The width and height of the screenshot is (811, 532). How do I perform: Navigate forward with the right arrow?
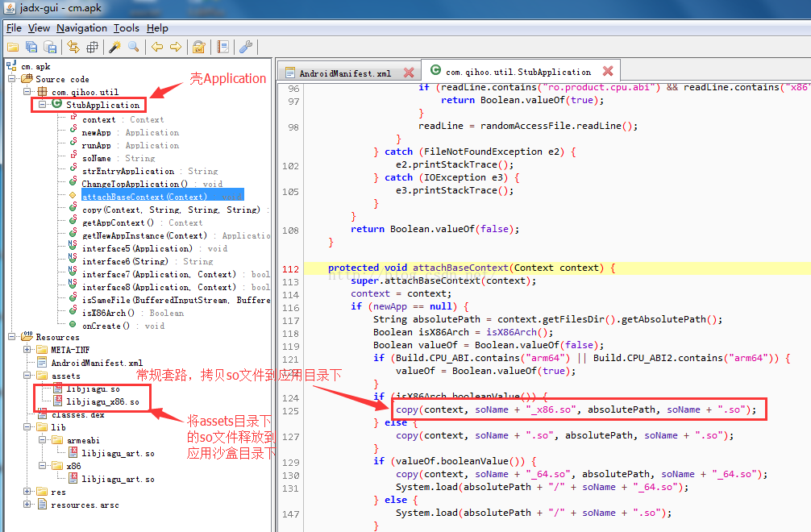point(176,48)
